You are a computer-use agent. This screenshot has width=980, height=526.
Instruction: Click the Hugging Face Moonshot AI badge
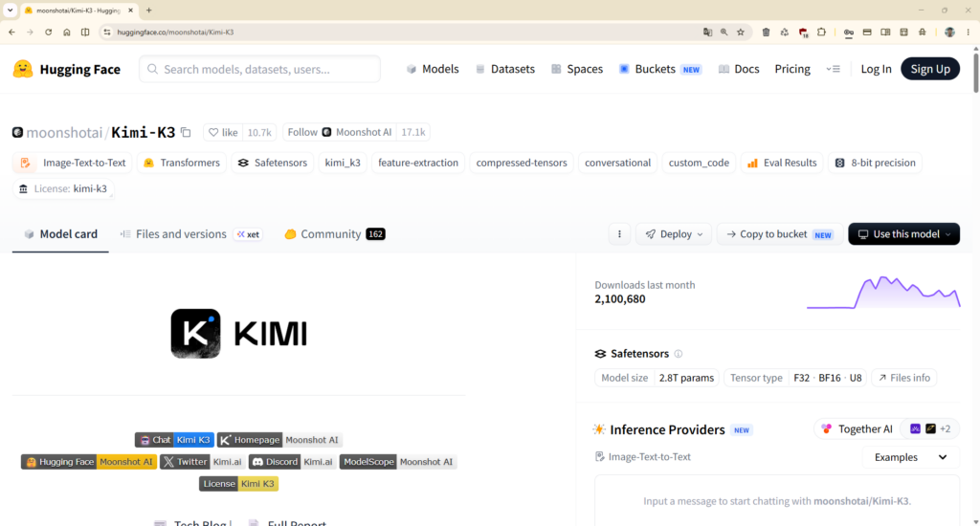pyautogui.click(x=89, y=462)
